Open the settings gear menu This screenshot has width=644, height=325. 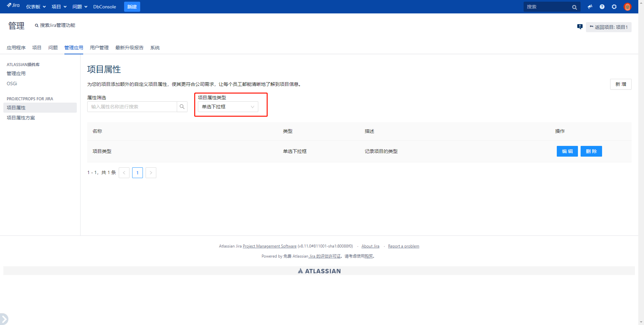click(x=614, y=7)
